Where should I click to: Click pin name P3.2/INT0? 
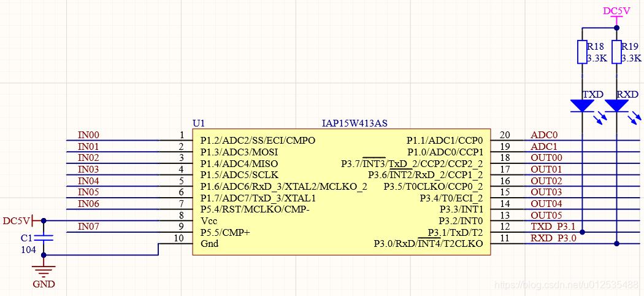[x=461, y=220]
